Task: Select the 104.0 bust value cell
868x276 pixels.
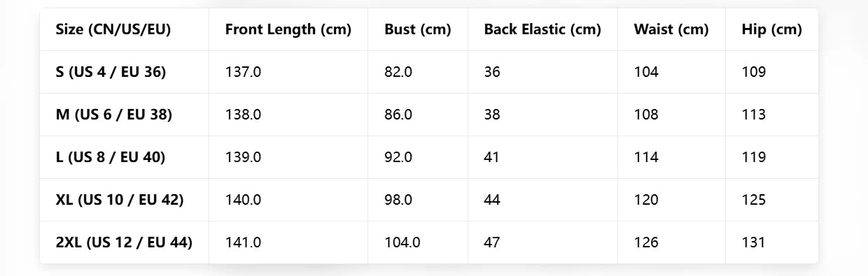Action: (402, 242)
